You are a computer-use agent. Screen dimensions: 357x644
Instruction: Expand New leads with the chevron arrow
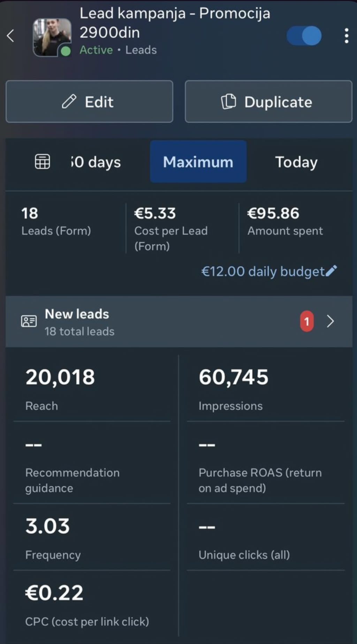tap(331, 321)
